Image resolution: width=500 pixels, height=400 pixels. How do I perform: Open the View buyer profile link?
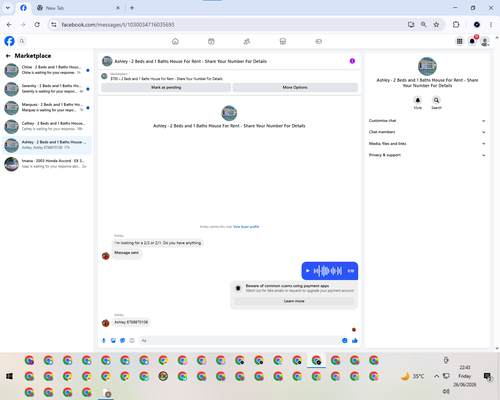(x=246, y=227)
